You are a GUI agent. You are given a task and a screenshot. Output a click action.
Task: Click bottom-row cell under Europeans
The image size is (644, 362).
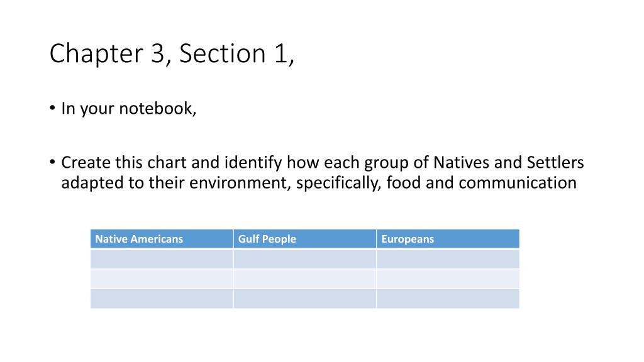[448, 299]
